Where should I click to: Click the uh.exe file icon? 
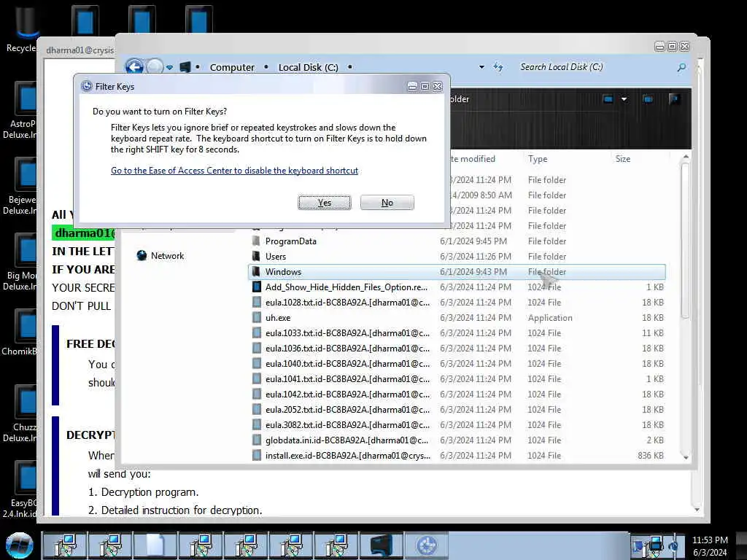[x=256, y=318]
